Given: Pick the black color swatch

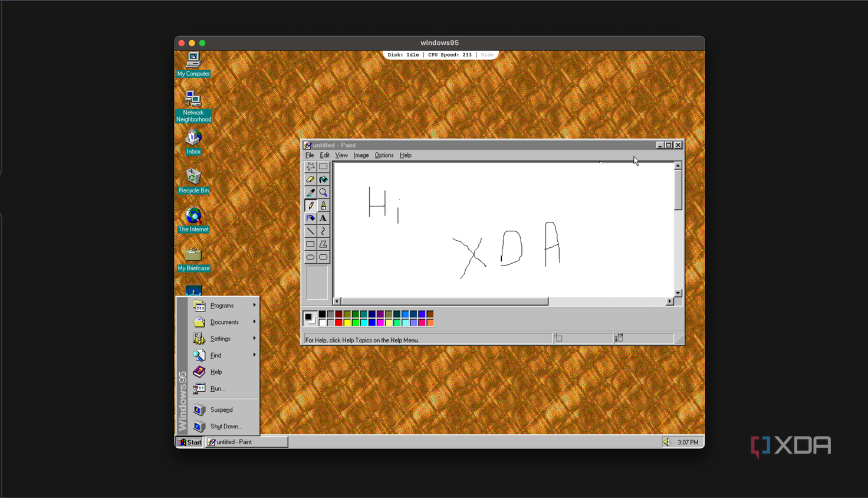Looking at the screenshot, I should click(322, 314).
